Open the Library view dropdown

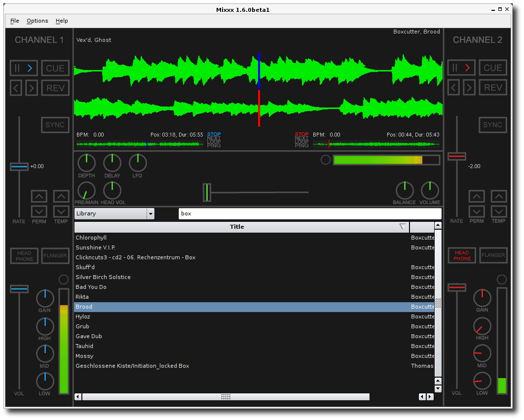[x=114, y=213]
